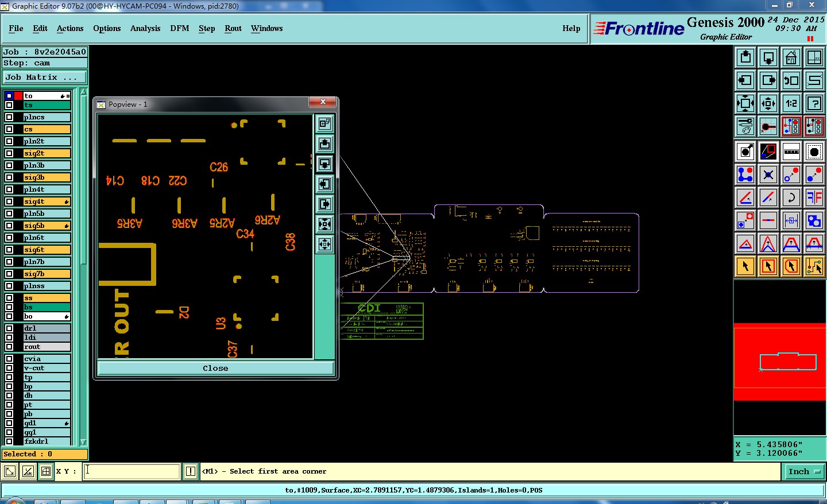Click the mirror F icon
The height and width of the screenshot is (504, 827).
coord(814,197)
